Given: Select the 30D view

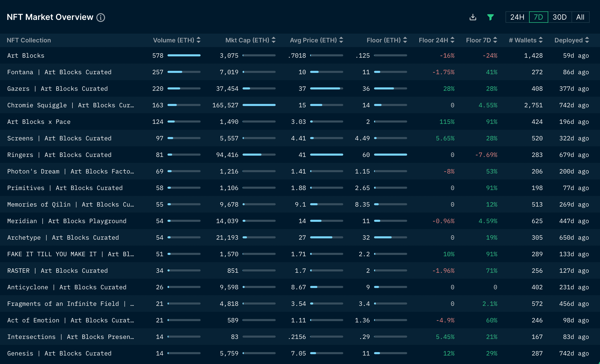Looking at the screenshot, I should point(560,17).
